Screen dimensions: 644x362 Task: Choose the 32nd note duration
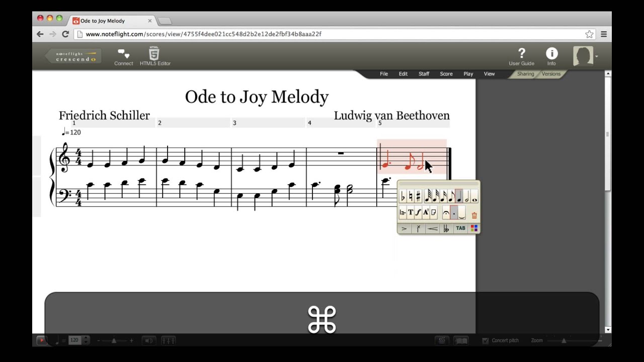point(436,196)
